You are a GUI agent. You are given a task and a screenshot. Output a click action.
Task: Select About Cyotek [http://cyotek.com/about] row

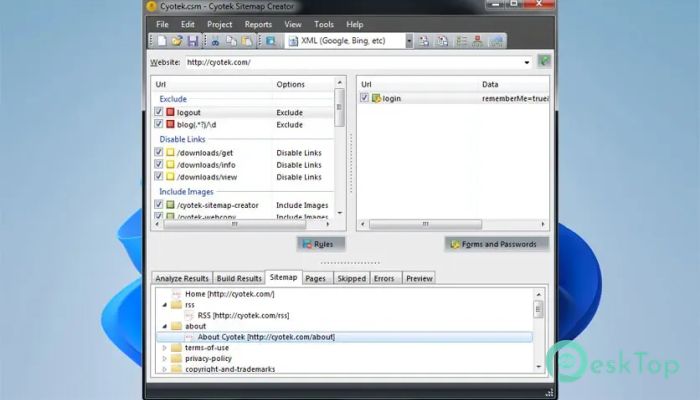pos(344,337)
